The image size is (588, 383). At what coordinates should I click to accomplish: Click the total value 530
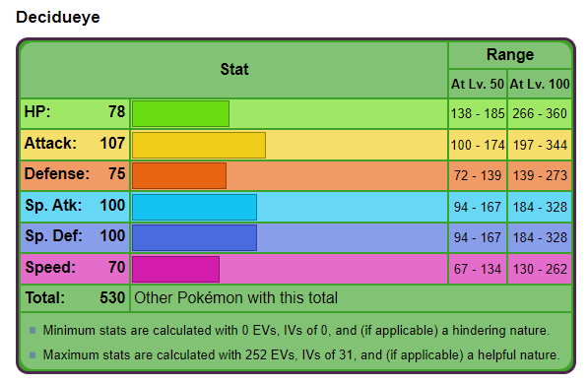pyautogui.click(x=112, y=298)
